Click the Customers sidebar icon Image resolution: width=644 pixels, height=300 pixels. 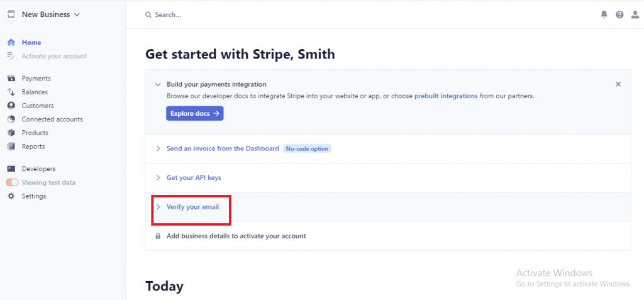[x=11, y=106]
